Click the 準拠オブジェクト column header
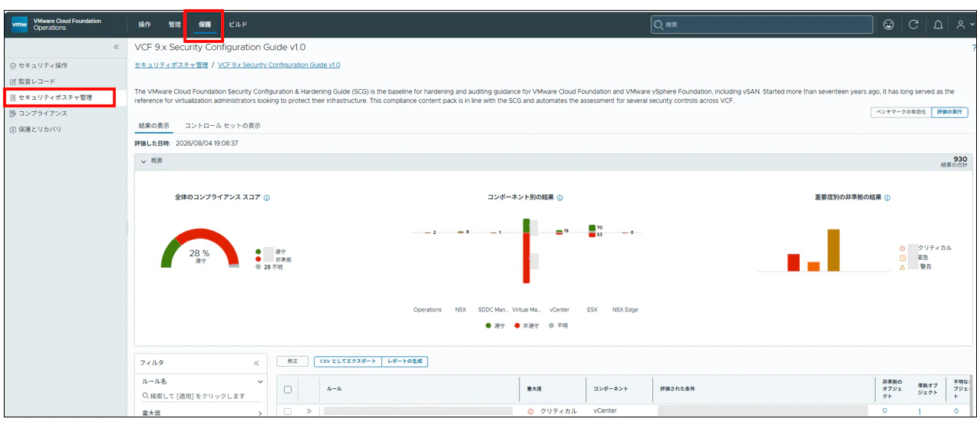Screen dimensions: 980x422 tap(929, 389)
